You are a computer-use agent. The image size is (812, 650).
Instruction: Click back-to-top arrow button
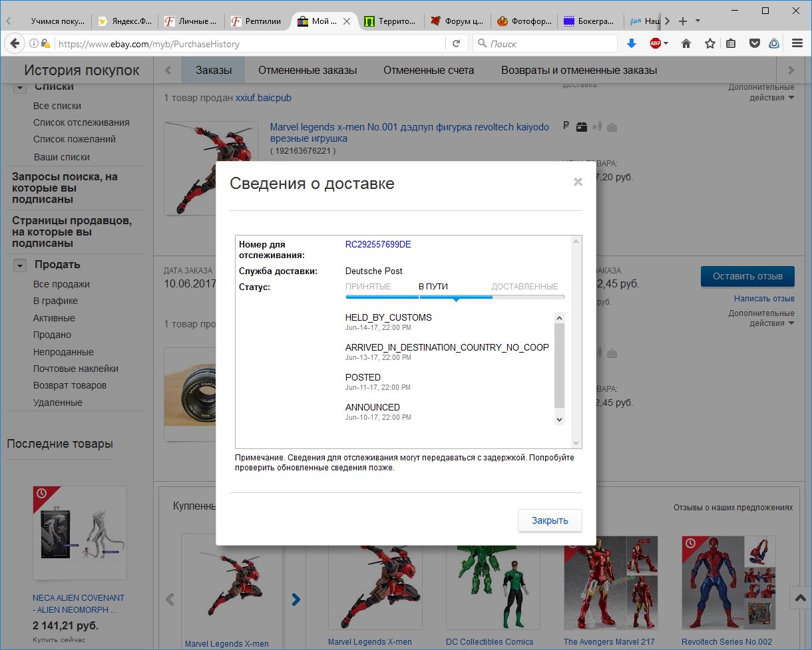point(799,598)
